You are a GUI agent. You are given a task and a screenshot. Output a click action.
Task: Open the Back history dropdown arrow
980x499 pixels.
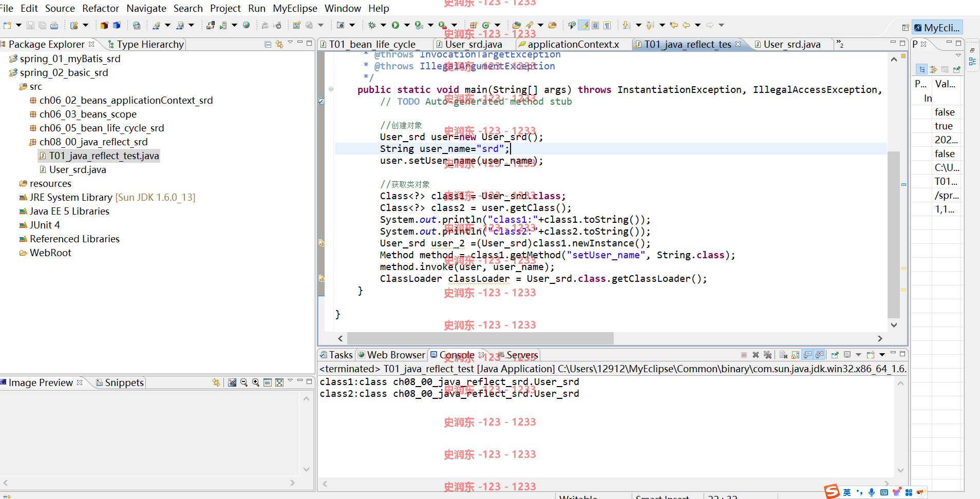[x=698, y=25]
